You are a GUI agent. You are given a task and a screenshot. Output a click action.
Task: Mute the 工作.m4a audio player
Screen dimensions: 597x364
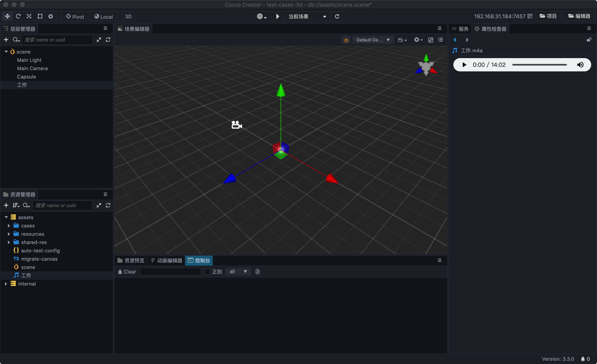[x=580, y=65]
